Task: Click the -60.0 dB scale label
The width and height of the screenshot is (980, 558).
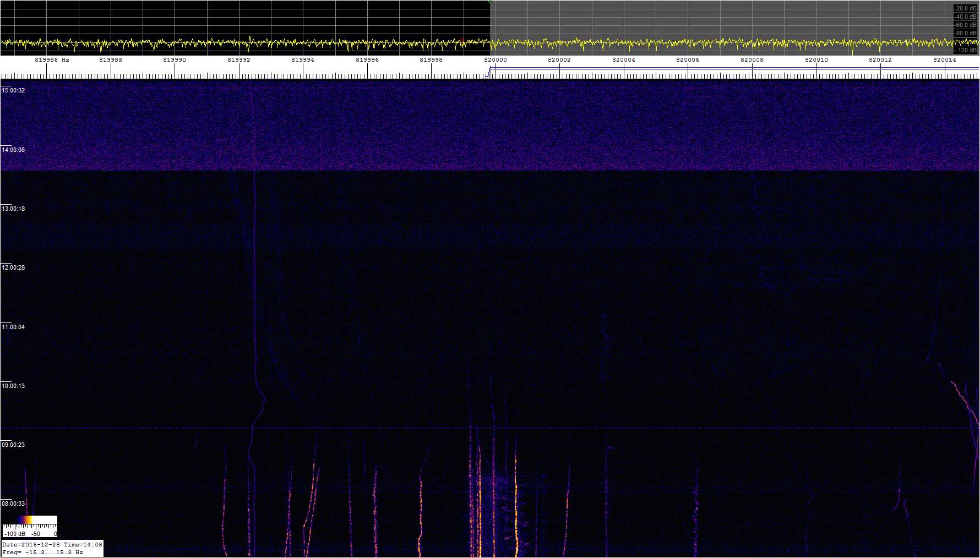Action: pos(965,25)
